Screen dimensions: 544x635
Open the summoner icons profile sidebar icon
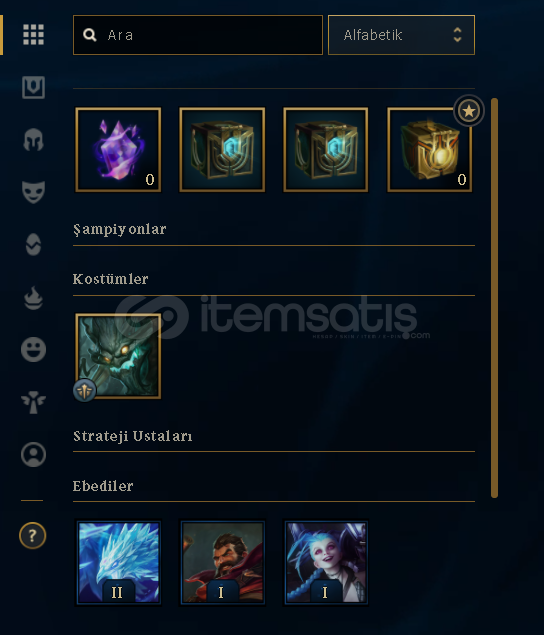pos(33,454)
